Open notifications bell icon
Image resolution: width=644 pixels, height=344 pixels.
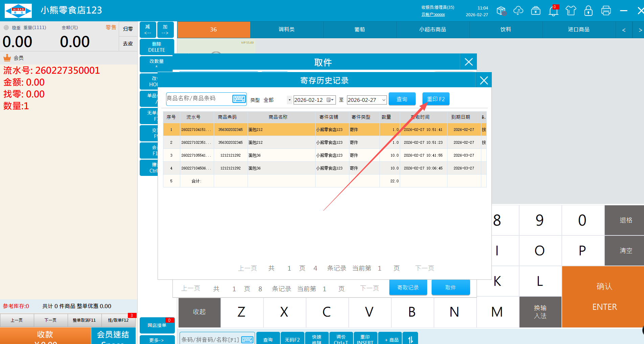553,11
